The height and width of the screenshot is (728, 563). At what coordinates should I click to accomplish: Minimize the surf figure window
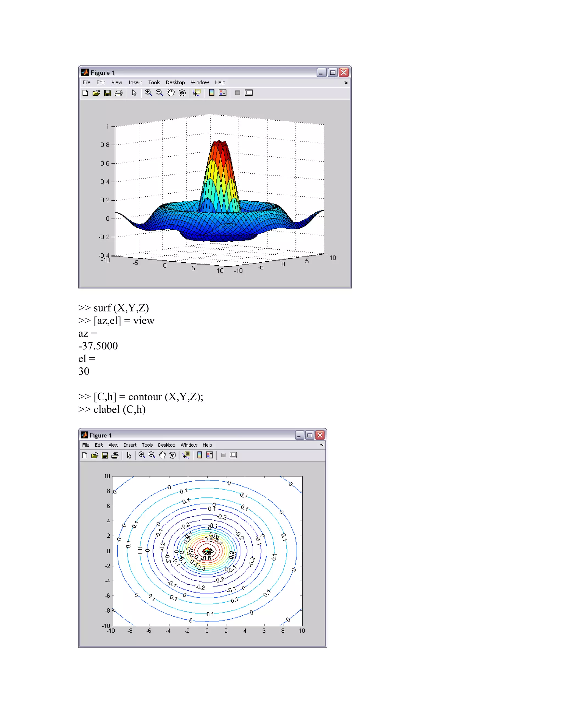[321, 72]
